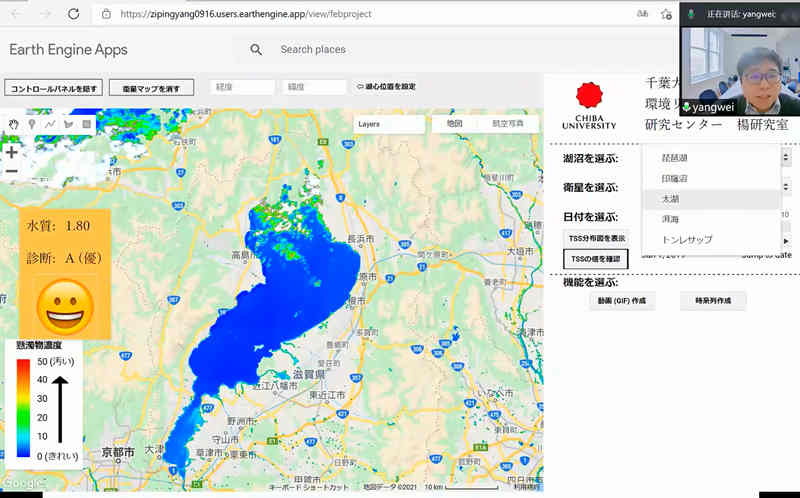Switch map to 航空写真 satellite view
800x498 pixels.
(508, 123)
